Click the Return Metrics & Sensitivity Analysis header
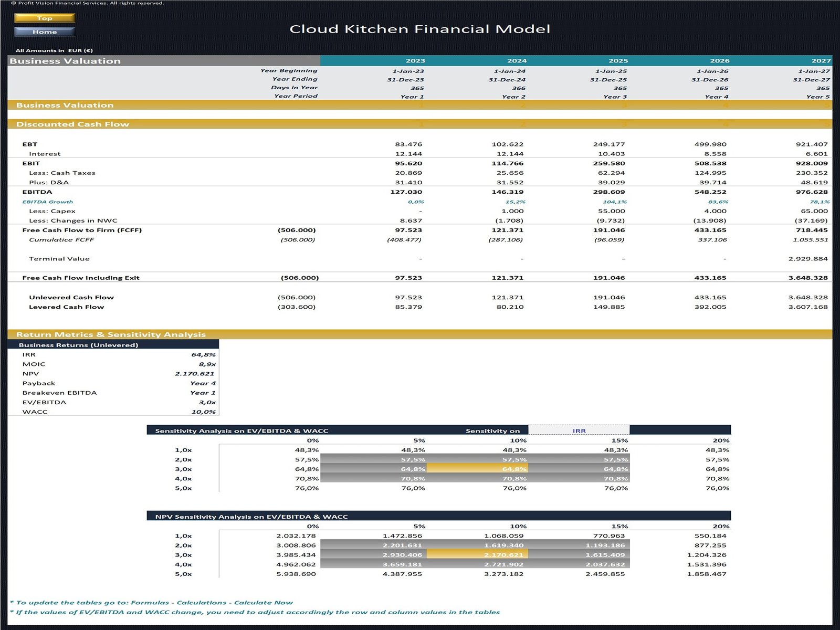Viewport: 840px width, 630px height. point(111,334)
